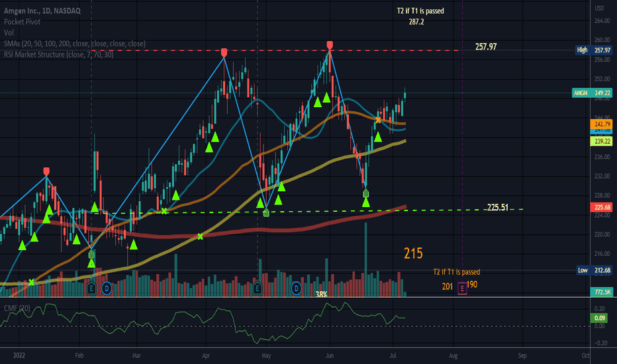
Task: Open the earnings E marker before May
Action: pyautogui.click(x=258, y=289)
